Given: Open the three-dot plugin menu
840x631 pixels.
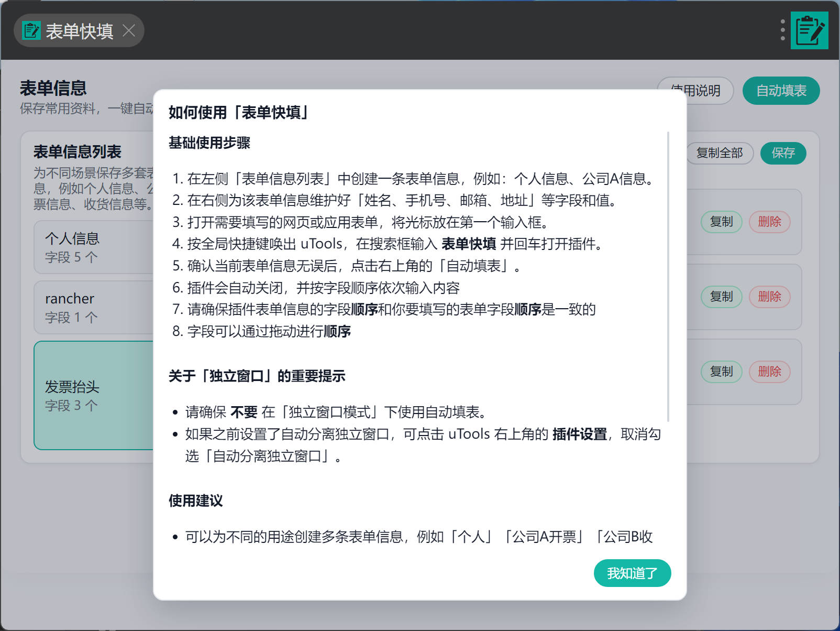Looking at the screenshot, I should click(782, 30).
